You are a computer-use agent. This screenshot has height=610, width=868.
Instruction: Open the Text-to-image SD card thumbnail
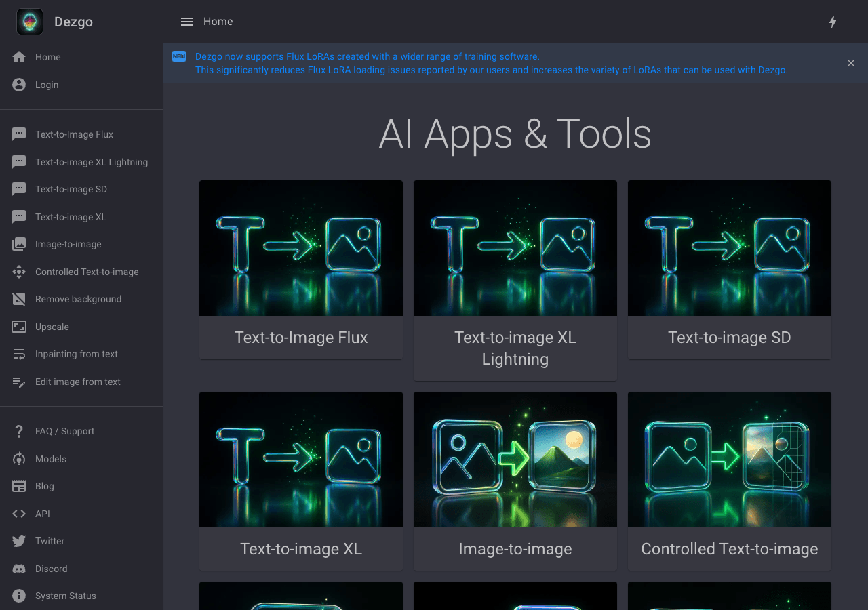tap(730, 248)
